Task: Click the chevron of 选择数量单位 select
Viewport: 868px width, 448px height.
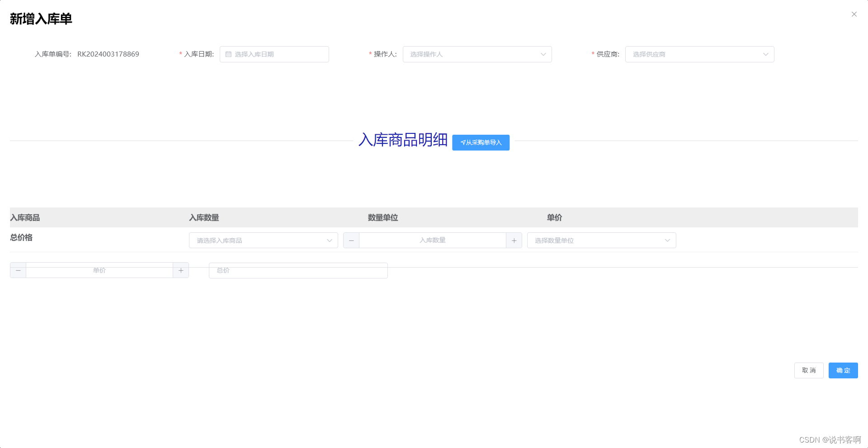Action: click(x=668, y=241)
